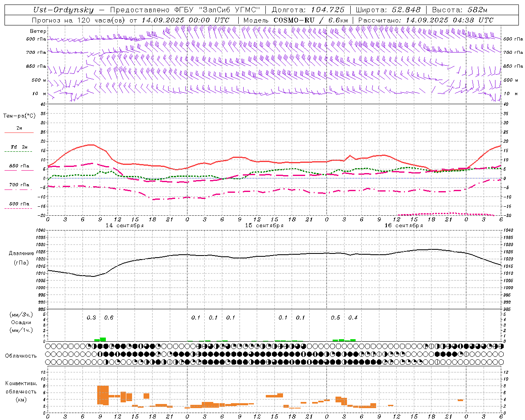
Task: Click 'Прогноз на 120 часа(ов)' forecast text
Action: (79, 20)
